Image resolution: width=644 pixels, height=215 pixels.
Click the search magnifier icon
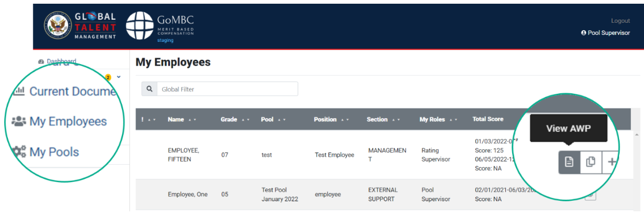point(149,89)
